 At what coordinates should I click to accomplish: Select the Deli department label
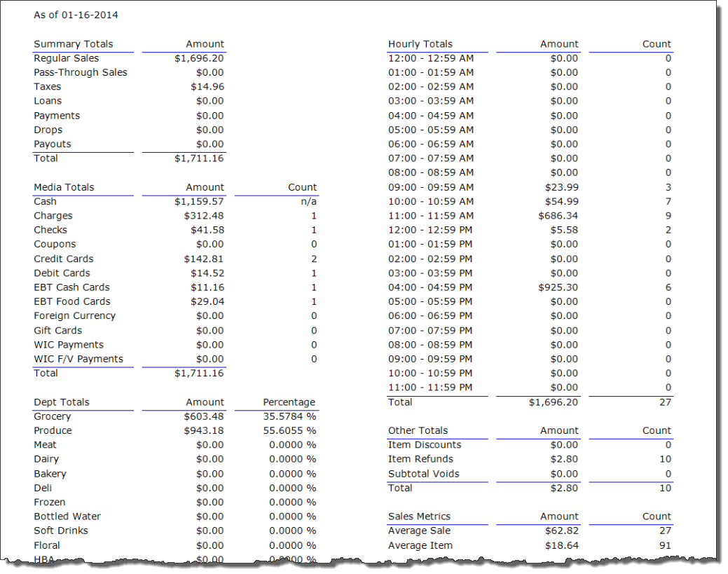coord(43,488)
